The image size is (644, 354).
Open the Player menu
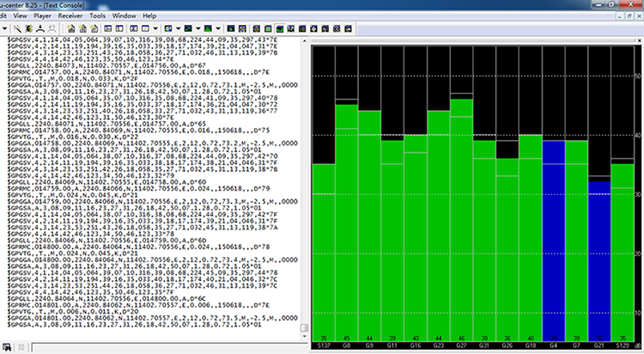click(44, 15)
